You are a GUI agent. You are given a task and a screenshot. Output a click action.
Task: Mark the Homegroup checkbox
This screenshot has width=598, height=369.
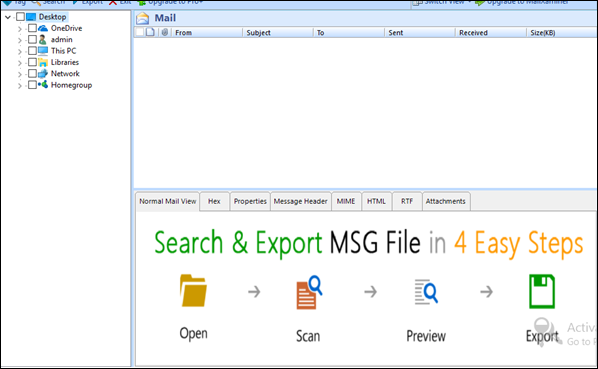(x=32, y=85)
